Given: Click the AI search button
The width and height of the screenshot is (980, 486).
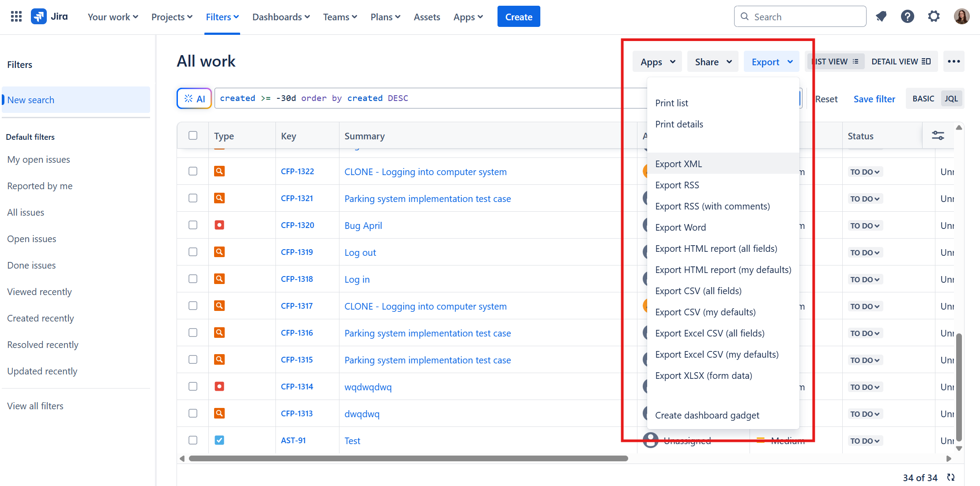Looking at the screenshot, I should pos(194,98).
